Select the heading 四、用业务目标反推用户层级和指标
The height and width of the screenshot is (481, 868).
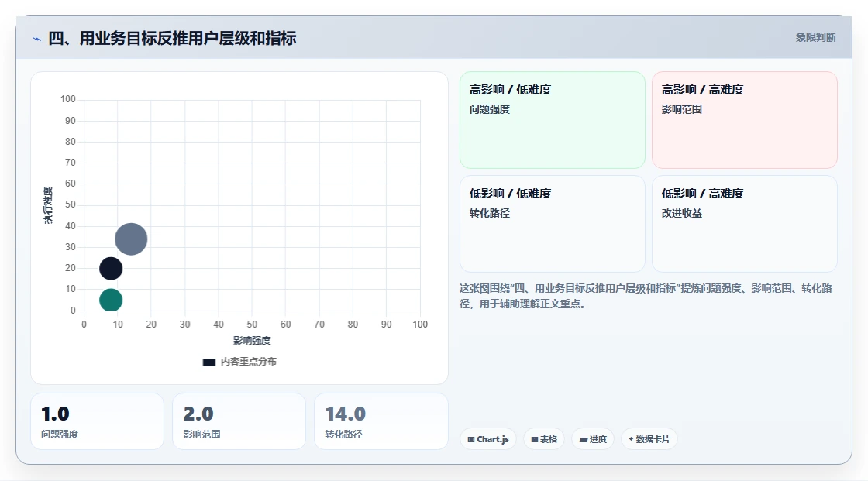(172, 38)
